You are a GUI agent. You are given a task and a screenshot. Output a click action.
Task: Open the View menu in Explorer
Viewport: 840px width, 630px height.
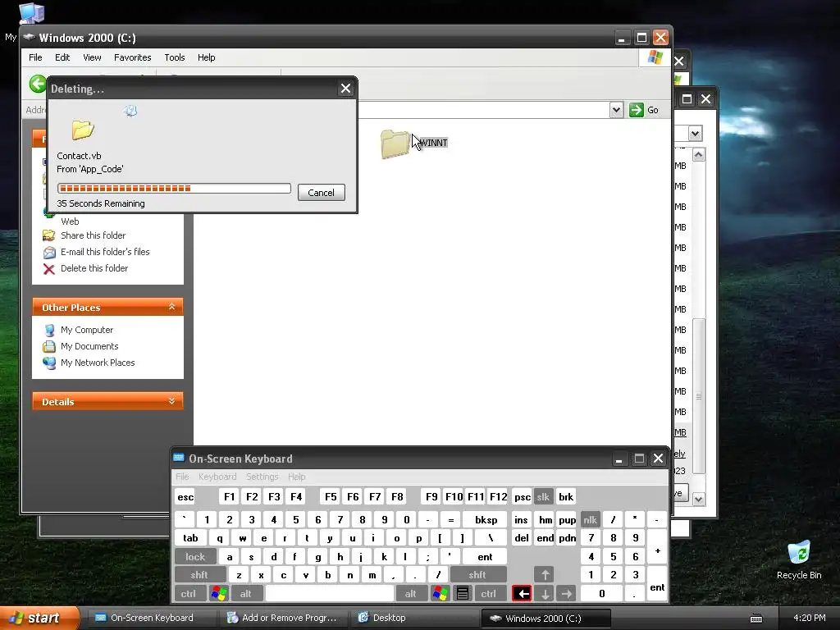click(x=92, y=57)
